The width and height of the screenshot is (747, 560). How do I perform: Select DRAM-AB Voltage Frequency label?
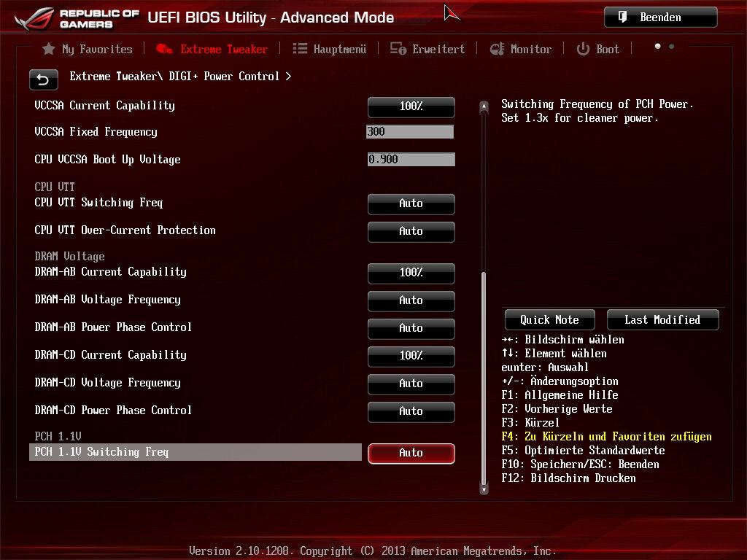(x=107, y=299)
